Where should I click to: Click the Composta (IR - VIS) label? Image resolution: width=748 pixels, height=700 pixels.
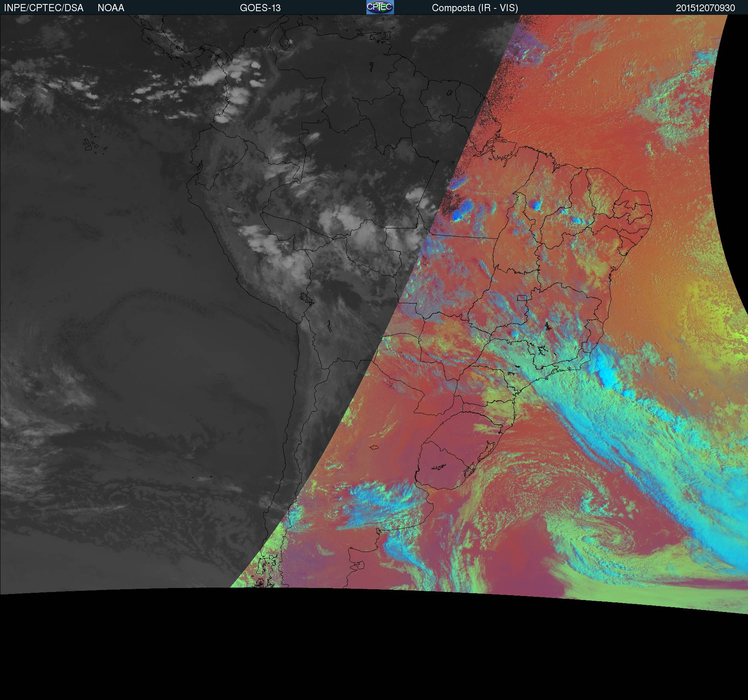(x=475, y=8)
